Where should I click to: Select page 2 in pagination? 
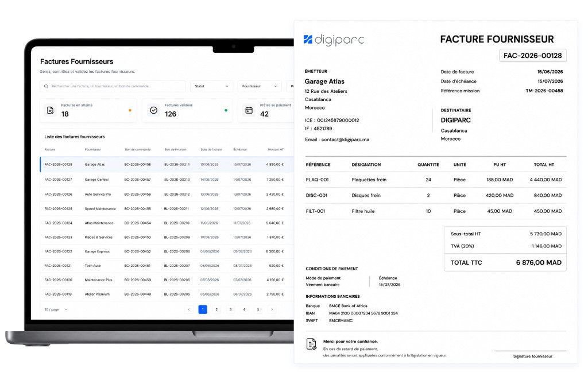216,310
